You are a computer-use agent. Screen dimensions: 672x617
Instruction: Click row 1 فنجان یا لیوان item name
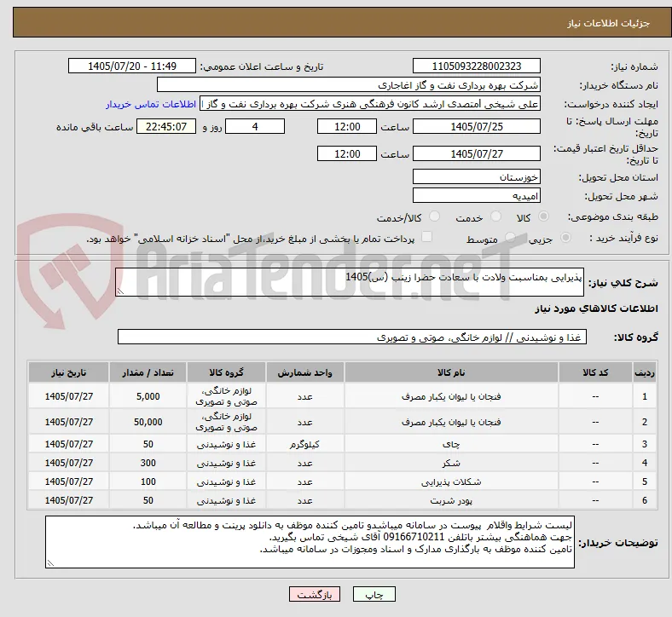click(451, 396)
